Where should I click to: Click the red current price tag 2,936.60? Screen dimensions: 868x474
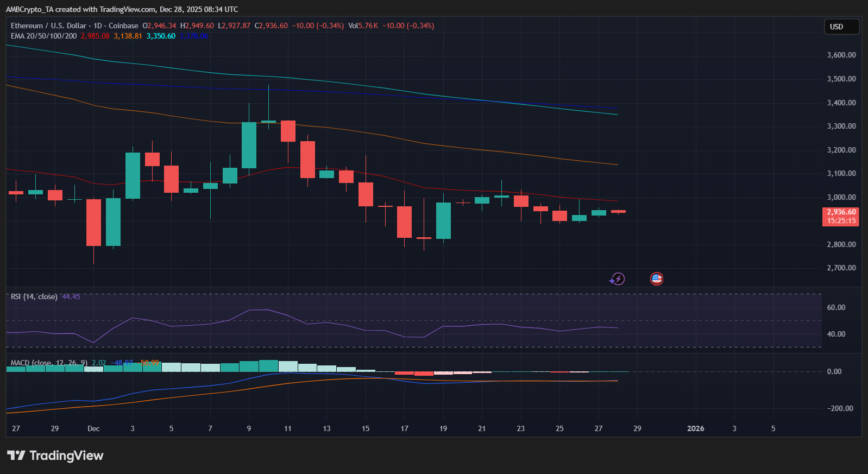pyautogui.click(x=841, y=212)
